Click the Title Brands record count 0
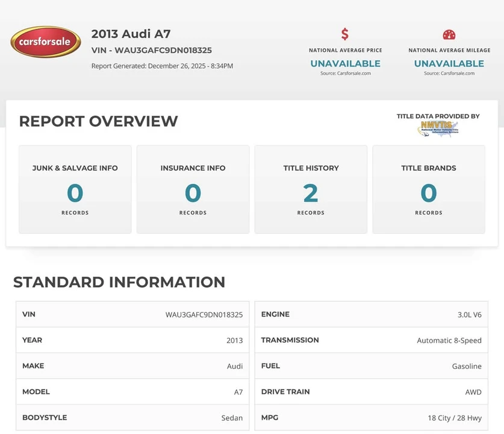The height and width of the screenshot is (434, 504). (429, 193)
